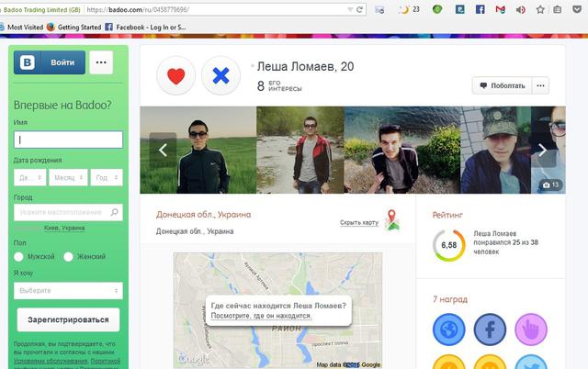
Task: Open the globe award badge
Action: pos(449,330)
